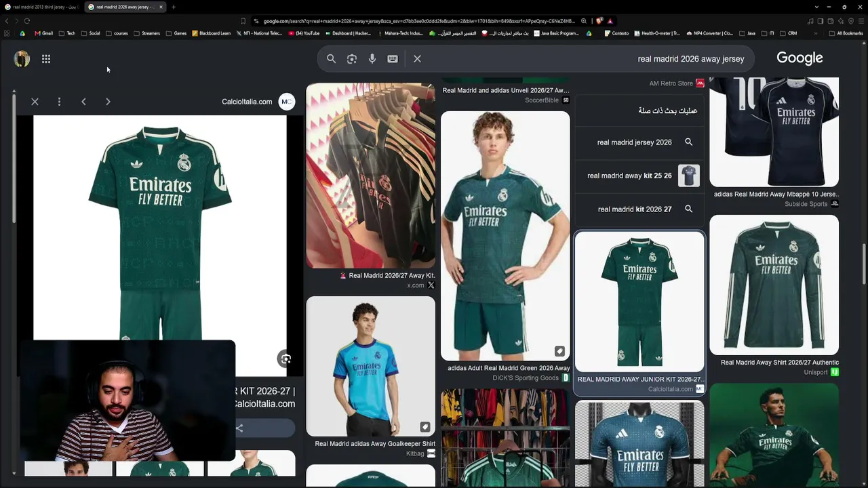Reload the current page
The image size is (868, 488).
coord(27,21)
